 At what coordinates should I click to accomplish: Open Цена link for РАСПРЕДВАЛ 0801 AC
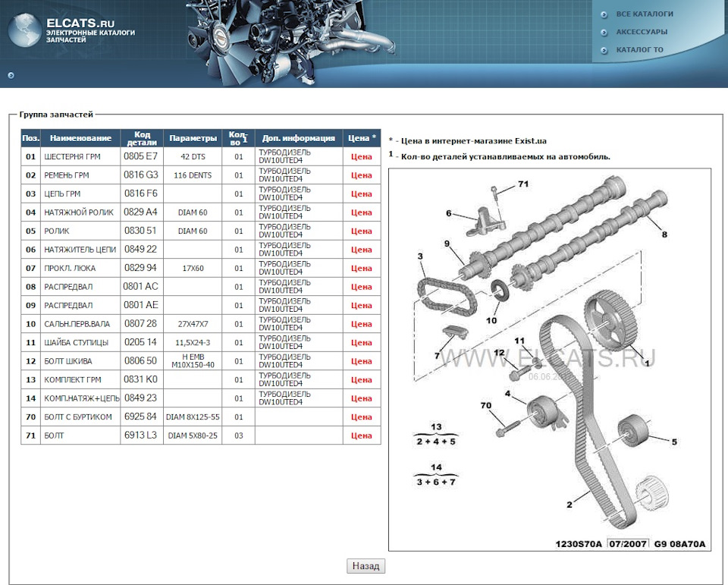[361, 287]
